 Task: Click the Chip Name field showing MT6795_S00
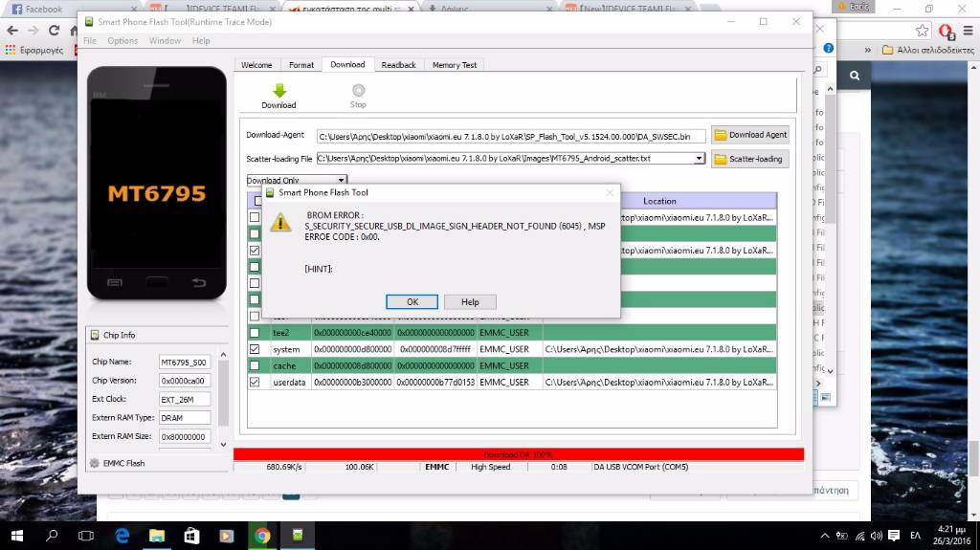tap(185, 362)
